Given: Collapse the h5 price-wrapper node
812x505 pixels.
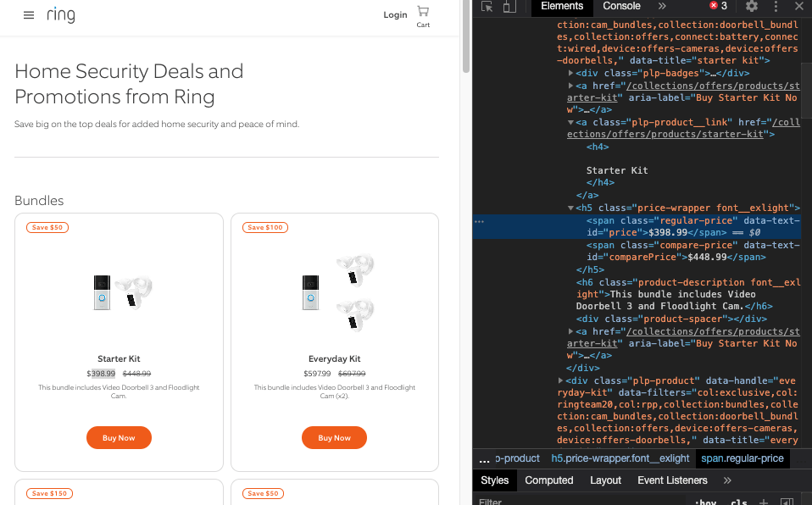Looking at the screenshot, I should [x=570, y=208].
